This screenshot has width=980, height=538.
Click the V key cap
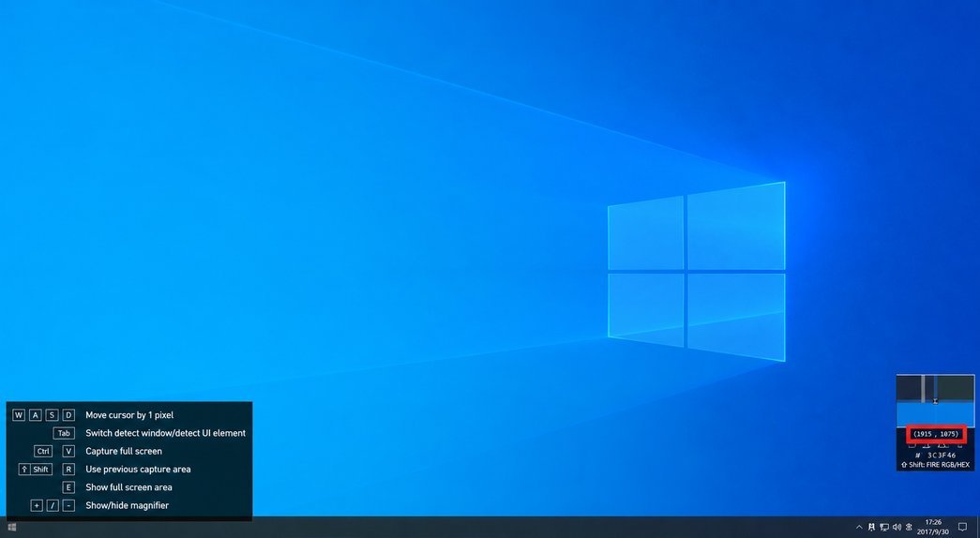(68, 451)
